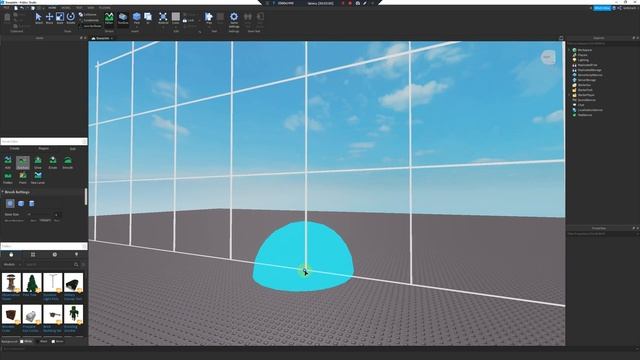
Task: Switch to the Edit terrain tab
Action: [73, 149]
